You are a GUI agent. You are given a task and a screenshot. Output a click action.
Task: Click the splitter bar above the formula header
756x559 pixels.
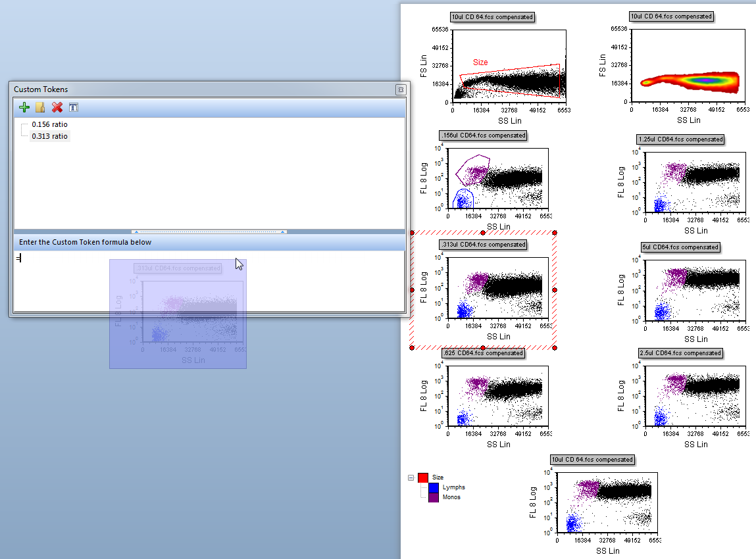209,231
